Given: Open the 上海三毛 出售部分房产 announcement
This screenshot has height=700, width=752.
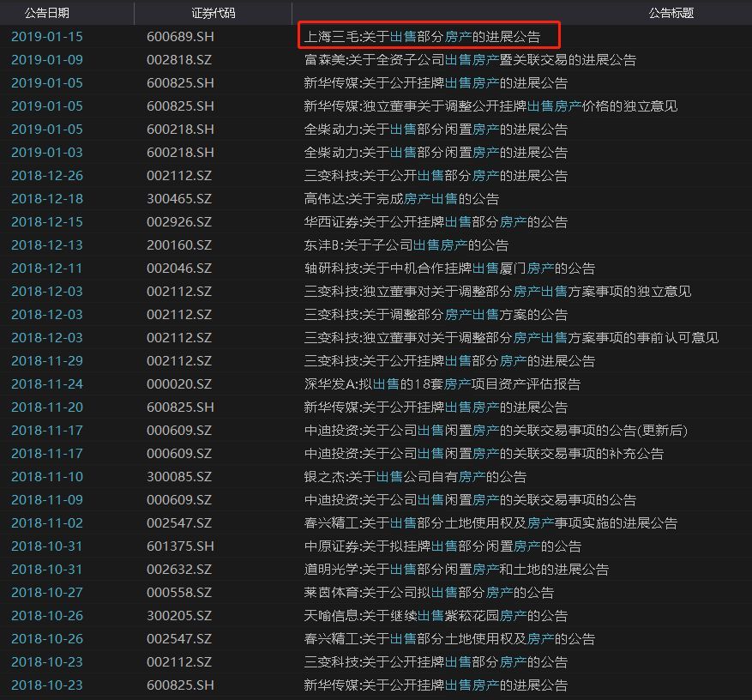Looking at the screenshot, I should (x=422, y=37).
